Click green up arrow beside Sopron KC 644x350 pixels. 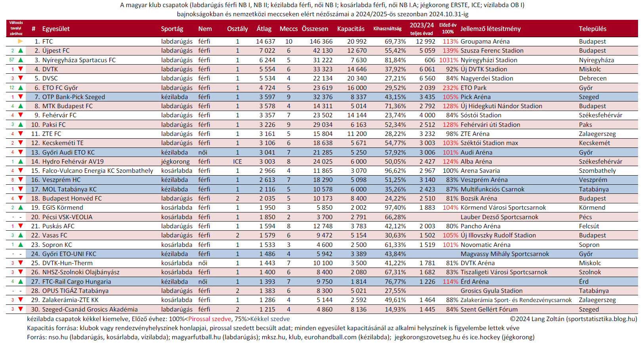click(21, 245)
